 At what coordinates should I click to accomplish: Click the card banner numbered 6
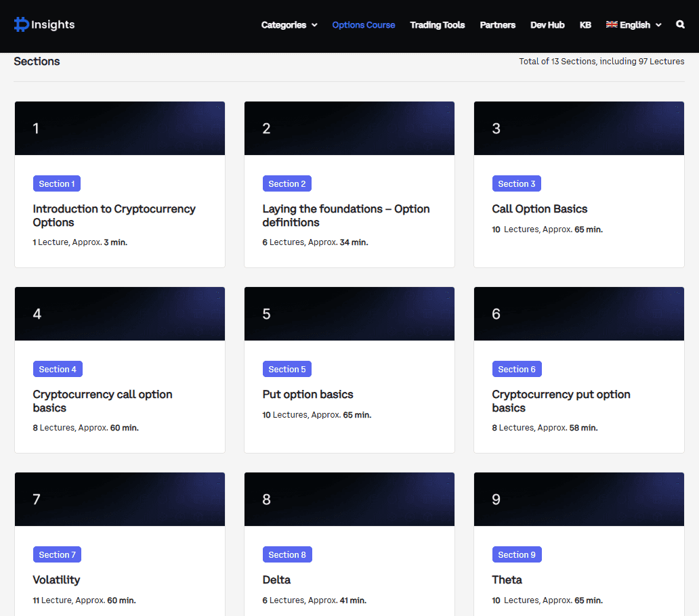click(579, 313)
